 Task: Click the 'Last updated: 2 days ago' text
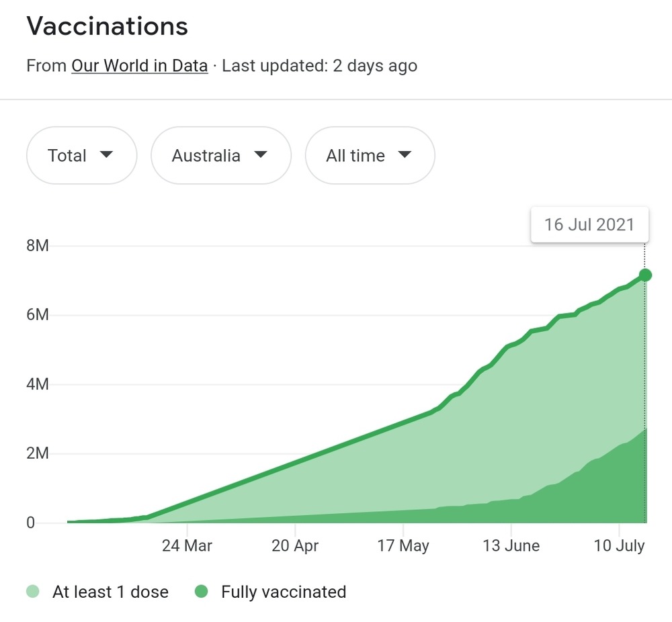[319, 66]
